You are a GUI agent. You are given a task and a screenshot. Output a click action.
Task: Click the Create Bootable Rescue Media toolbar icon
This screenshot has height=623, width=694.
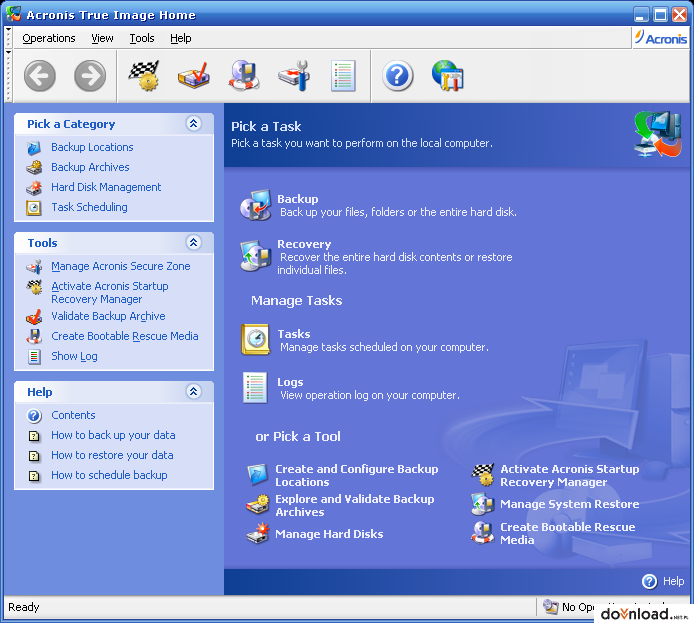coord(244,76)
